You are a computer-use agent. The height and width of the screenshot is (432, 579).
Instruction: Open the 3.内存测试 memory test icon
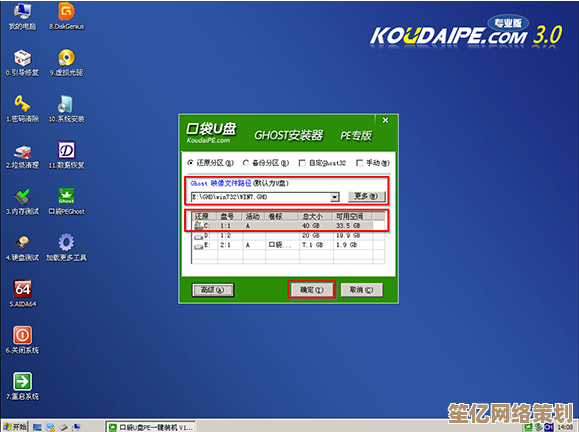(23, 201)
